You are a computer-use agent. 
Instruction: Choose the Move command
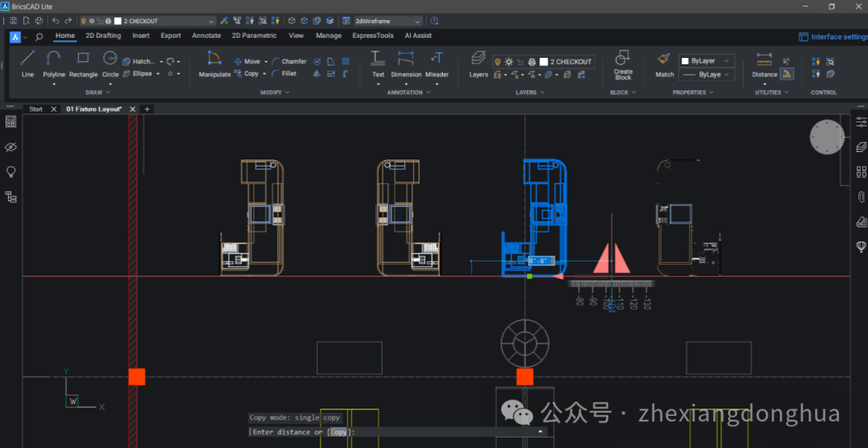pyautogui.click(x=247, y=61)
